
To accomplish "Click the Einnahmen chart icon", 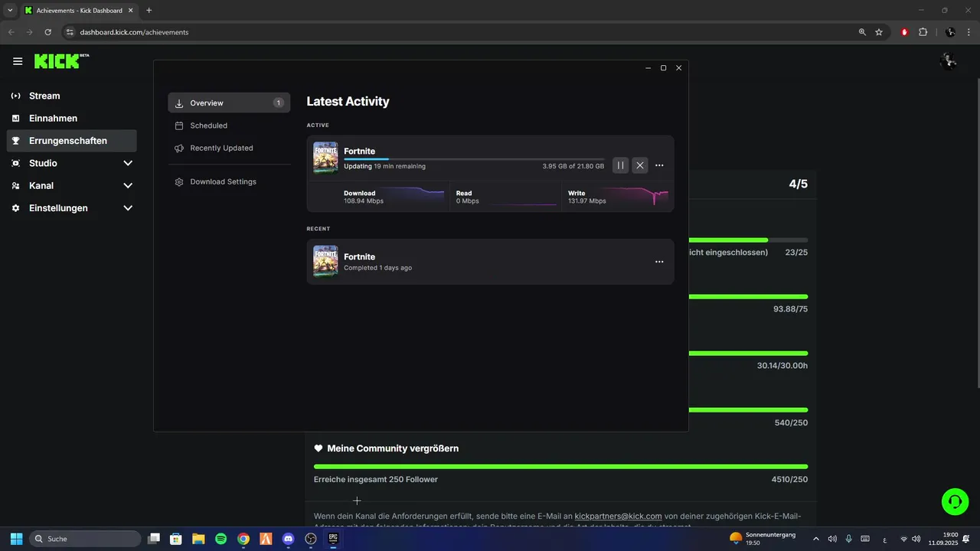I will (x=15, y=119).
